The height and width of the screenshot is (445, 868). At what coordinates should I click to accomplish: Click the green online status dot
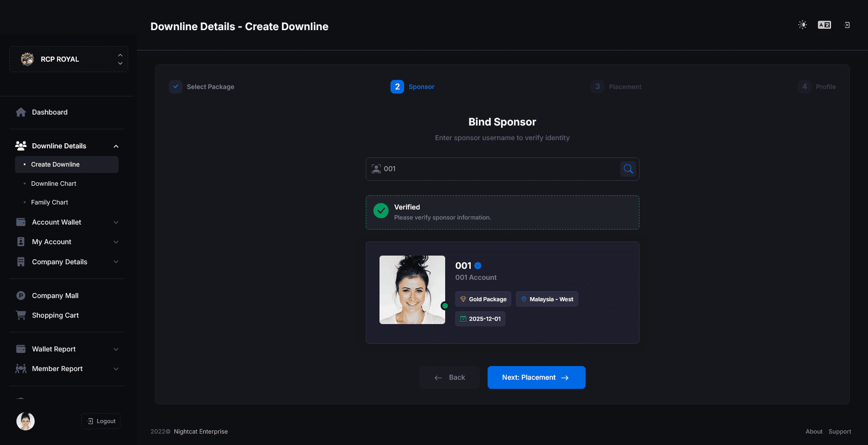tap(445, 306)
